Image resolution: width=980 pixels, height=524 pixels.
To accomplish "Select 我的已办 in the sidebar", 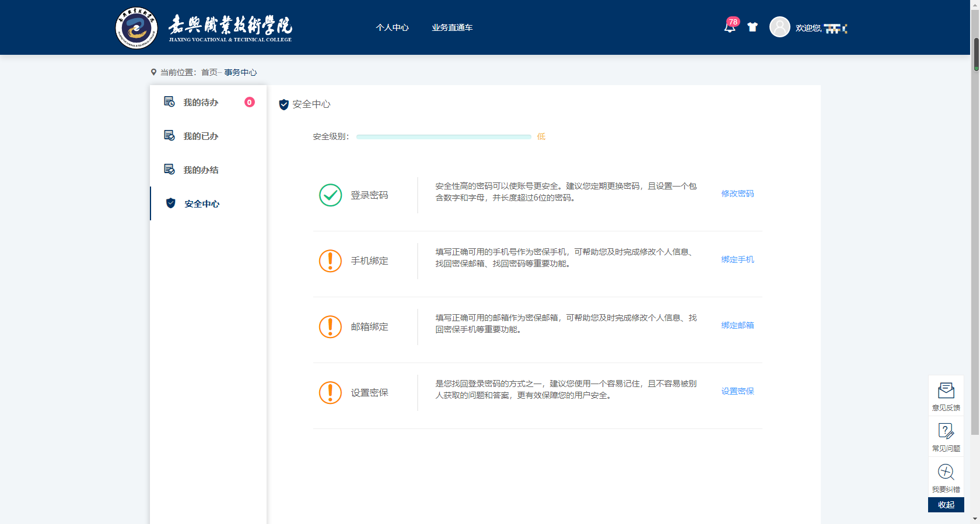I will (201, 136).
